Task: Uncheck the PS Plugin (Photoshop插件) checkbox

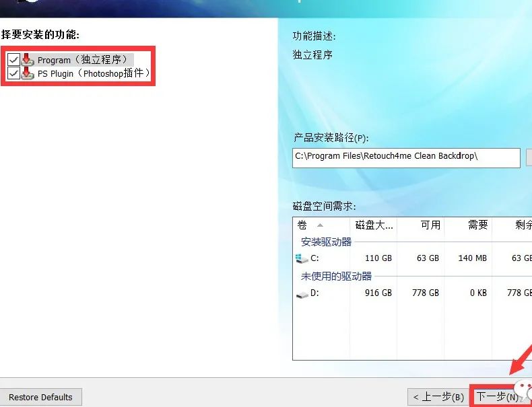Action: pyautogui.click(x=13, y=73)
